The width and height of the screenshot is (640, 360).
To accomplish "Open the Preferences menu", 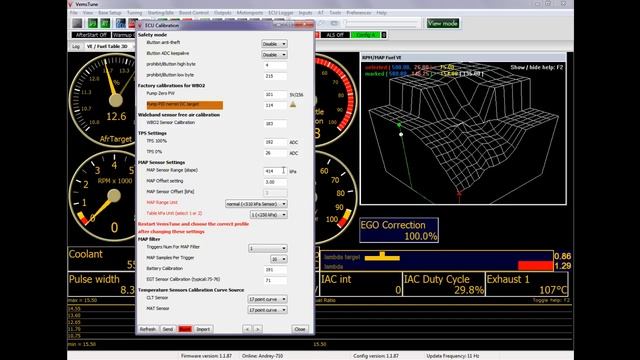I will point(359,13).
